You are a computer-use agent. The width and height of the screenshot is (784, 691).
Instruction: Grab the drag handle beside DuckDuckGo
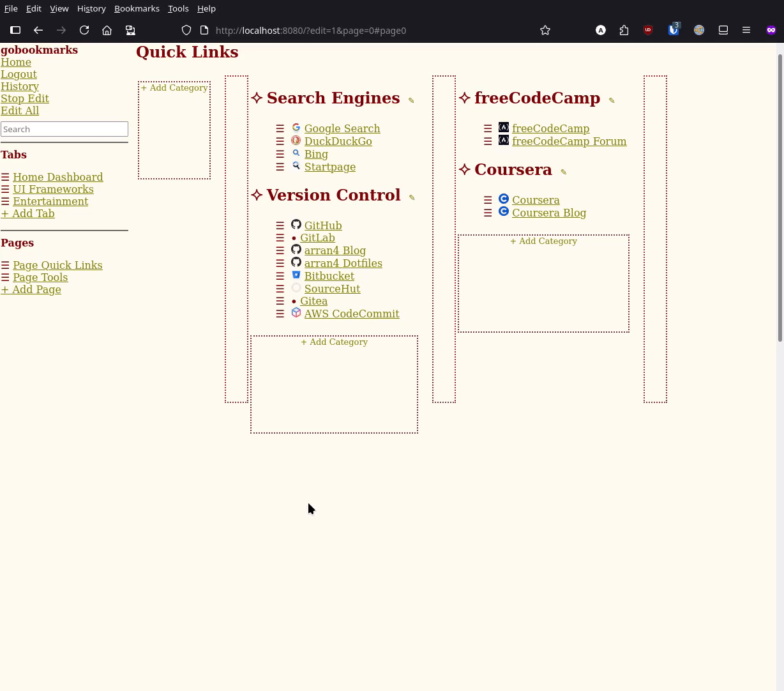[x=280, y=141]
